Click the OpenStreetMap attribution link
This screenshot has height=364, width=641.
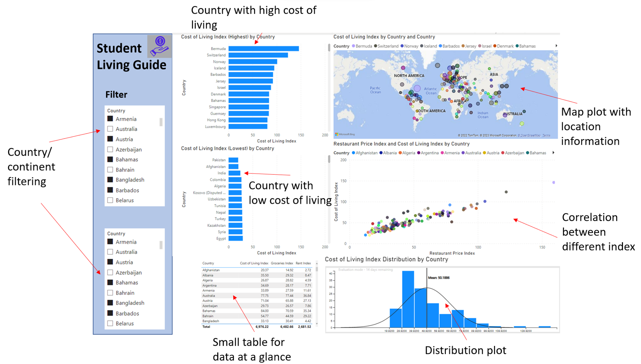[x=529, y=135]
